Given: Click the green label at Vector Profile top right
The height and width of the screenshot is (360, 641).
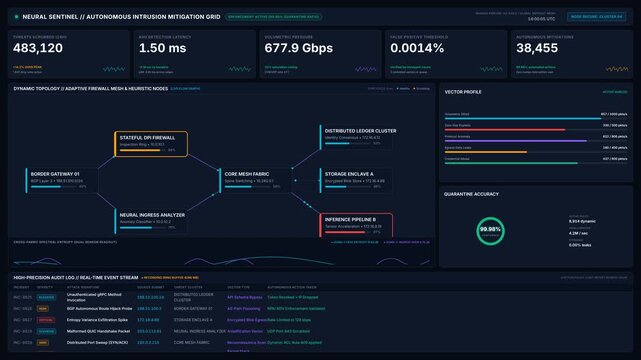Looking at the screenshot, I should [615, 92].
